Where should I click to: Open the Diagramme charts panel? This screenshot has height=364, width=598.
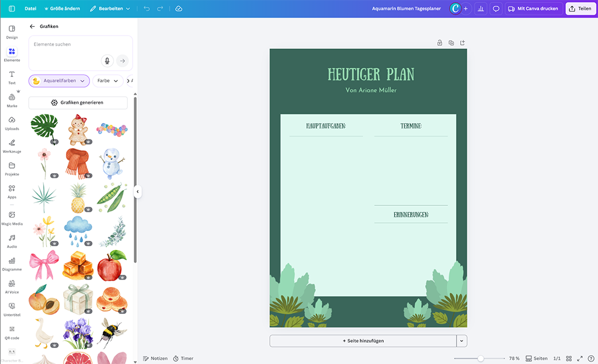point(12,264)
